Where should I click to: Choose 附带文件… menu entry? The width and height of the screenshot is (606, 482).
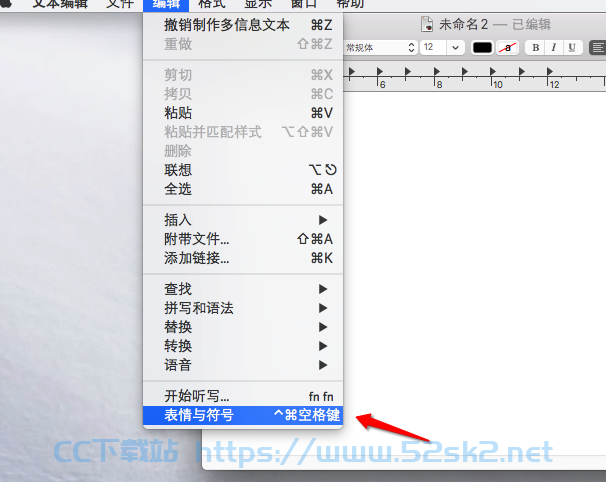243,239
